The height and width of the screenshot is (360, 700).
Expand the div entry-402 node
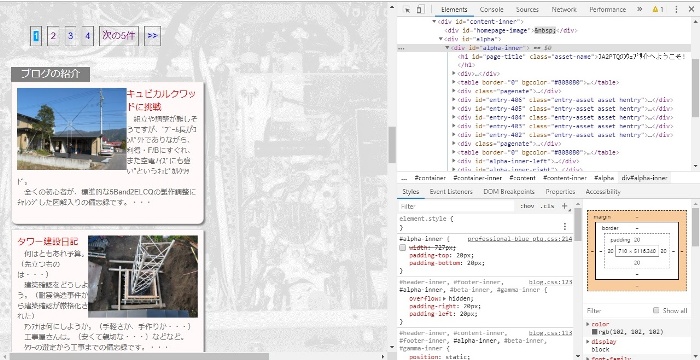(x=454, y=135)
